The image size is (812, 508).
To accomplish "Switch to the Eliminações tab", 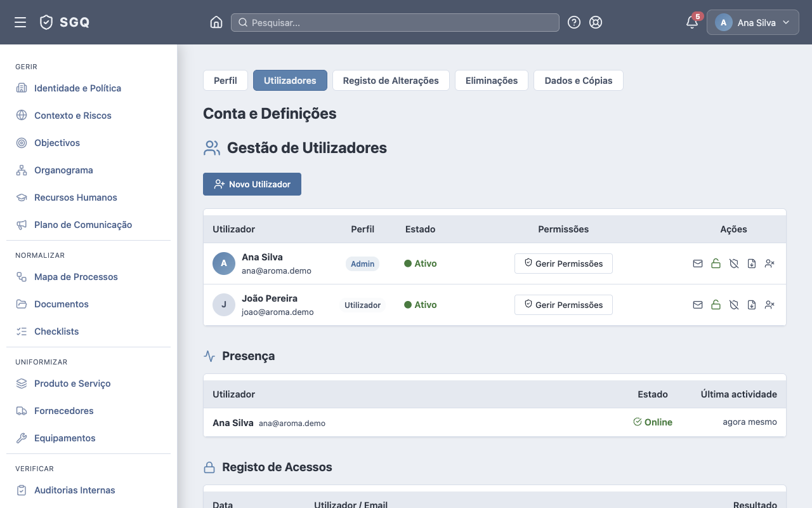I will tap(492, 81).
